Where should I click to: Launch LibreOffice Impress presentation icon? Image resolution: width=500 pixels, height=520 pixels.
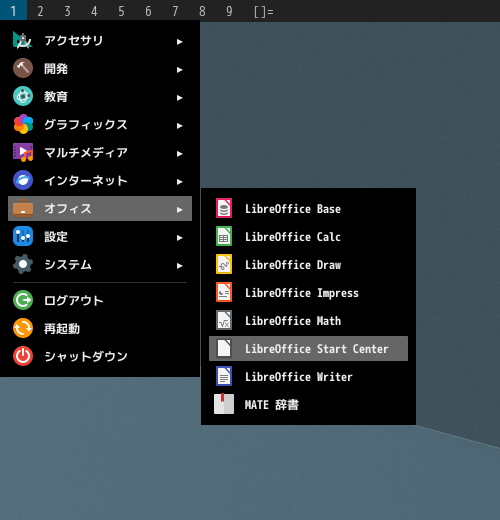pos(224,292)
